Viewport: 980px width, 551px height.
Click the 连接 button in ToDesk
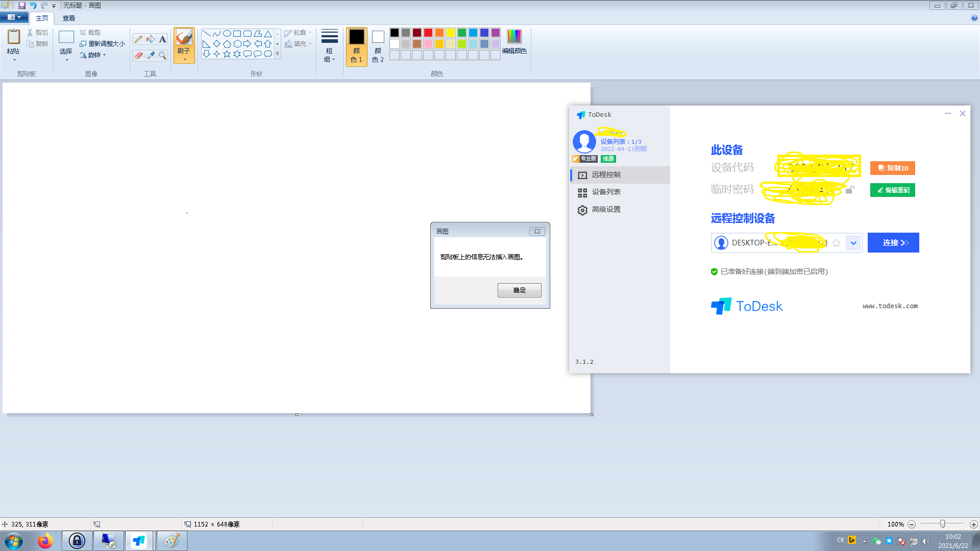tap(893, 243)
